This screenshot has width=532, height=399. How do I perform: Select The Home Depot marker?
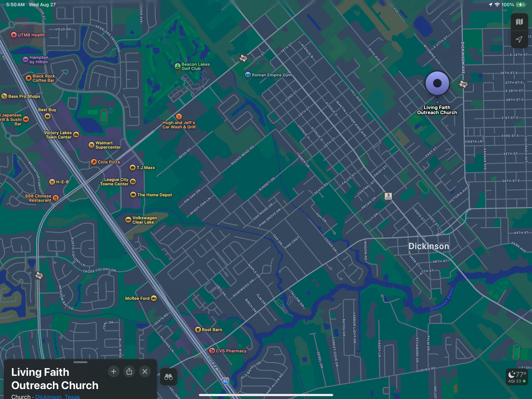[133, 195]
